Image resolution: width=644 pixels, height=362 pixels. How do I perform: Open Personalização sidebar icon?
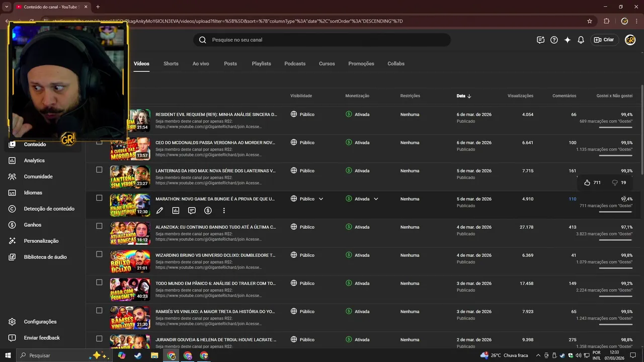(13, 241)
